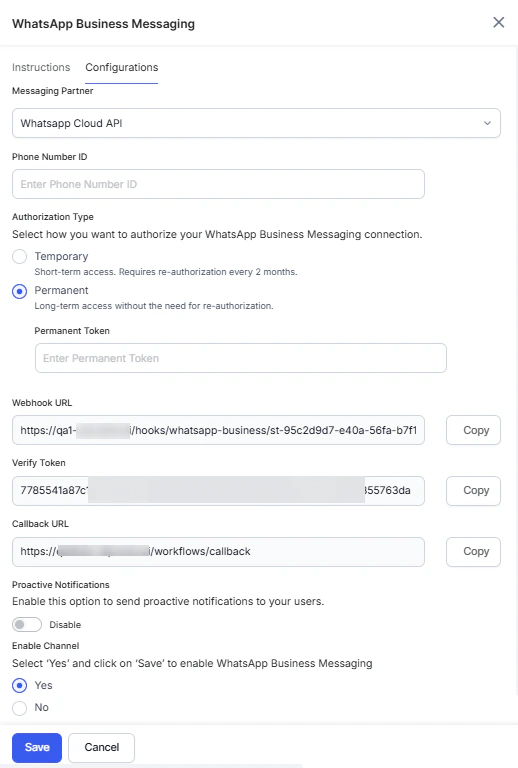Click the dropdown chevron beside Whatsapp Cloud API
The height and width of the screenshot is (768, 518).
click(487, 123)
